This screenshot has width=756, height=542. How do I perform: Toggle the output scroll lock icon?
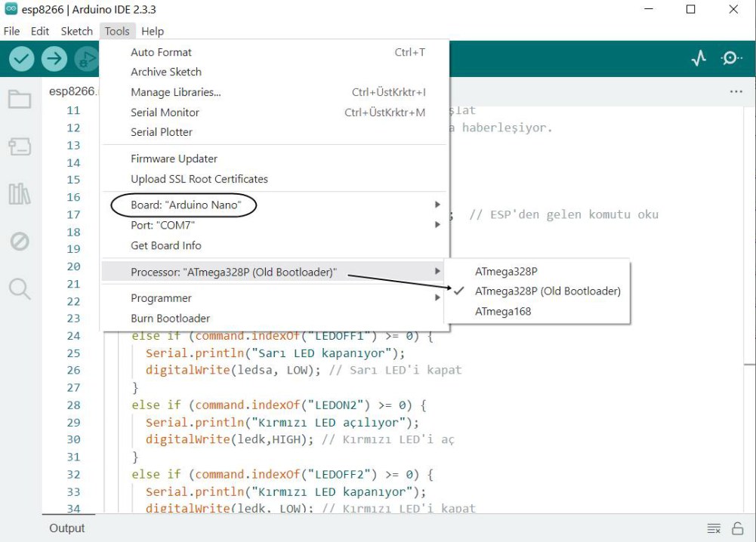tap(737, 528)
